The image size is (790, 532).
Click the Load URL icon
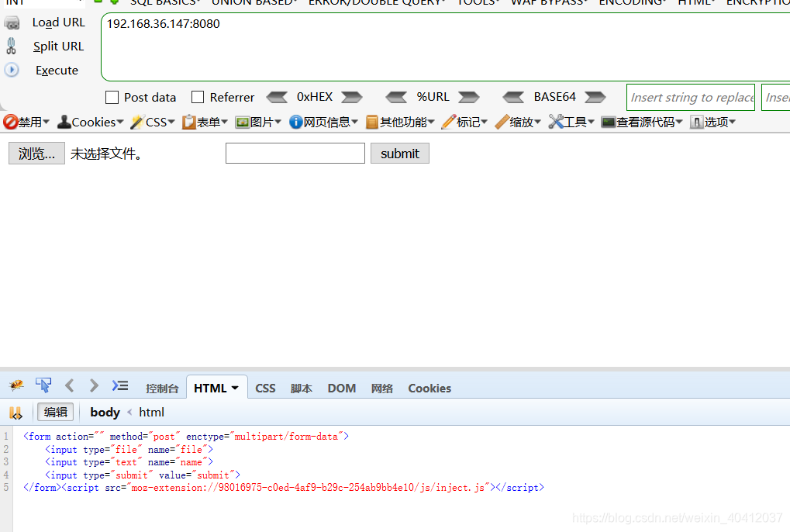point(12,22)
